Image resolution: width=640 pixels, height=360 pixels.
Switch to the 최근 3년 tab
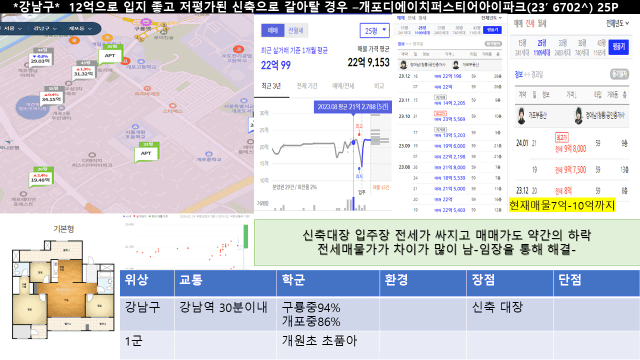(271, 86)
